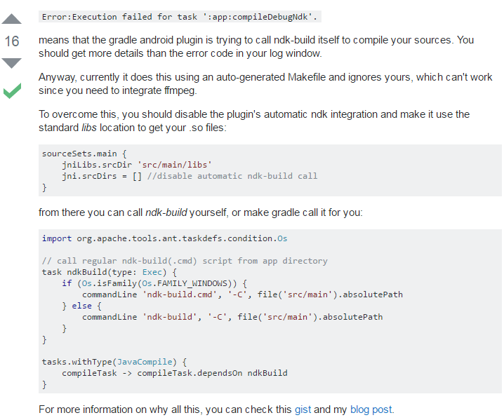
Task: Open the gist link
Action: [x=302, y=409]
